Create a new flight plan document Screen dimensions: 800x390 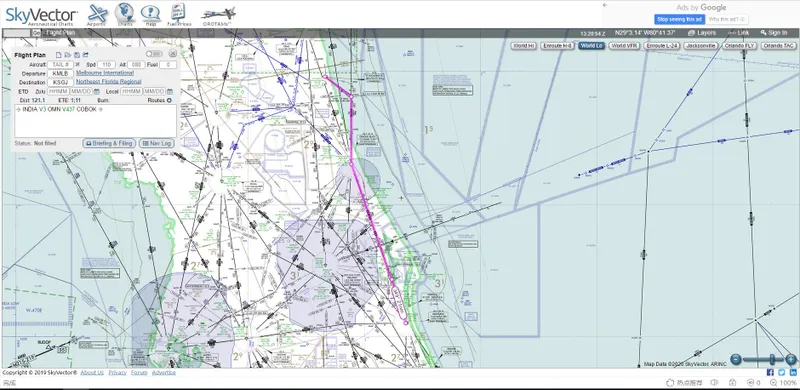tap(59, 55)
